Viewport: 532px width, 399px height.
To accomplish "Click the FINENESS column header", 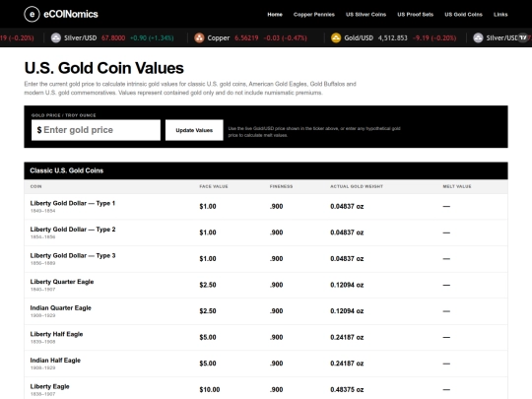I will point(281,186).
